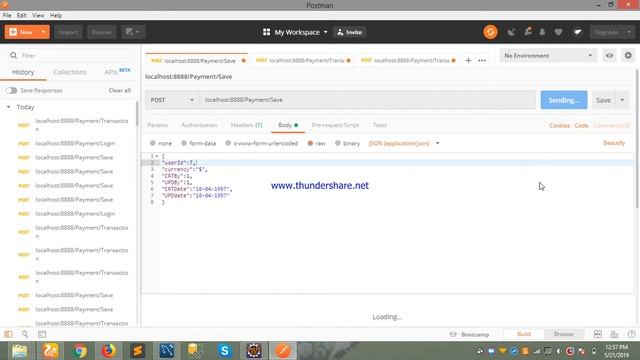This screenshot has height=360, width=640.
Task: Click the header icon left of Upgrade
Action: (x=577, y=32)
